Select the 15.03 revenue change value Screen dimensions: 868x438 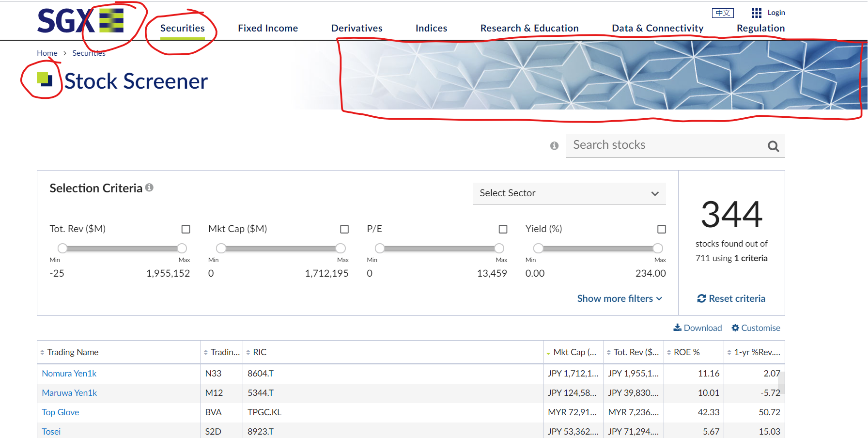pyautogui.click(x=769, y=432)
